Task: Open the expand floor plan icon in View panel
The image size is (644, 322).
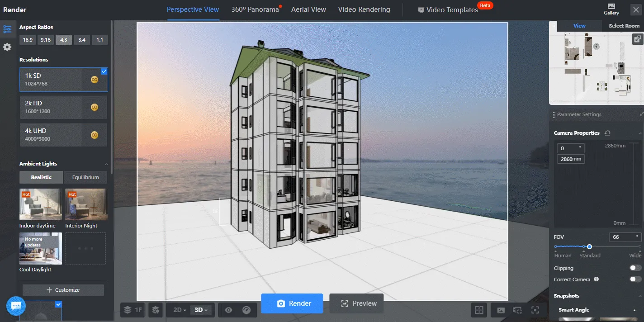Action: point(638,39)
